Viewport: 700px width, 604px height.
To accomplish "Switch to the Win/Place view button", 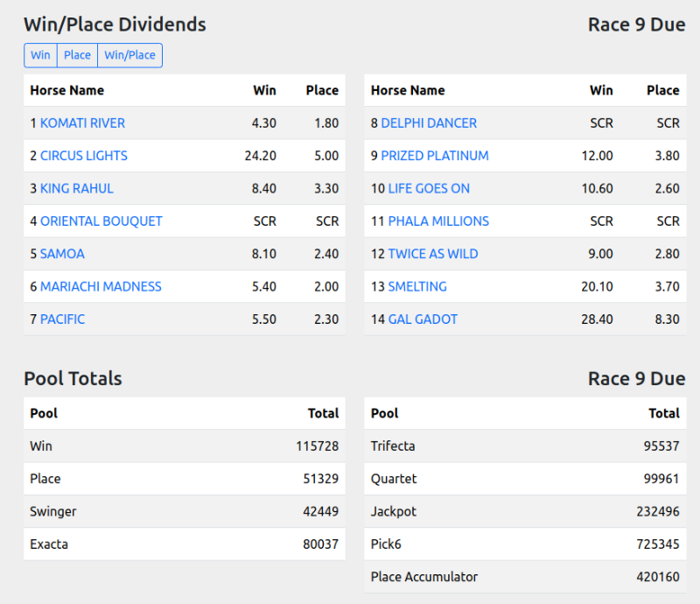I will click(129, 55).
